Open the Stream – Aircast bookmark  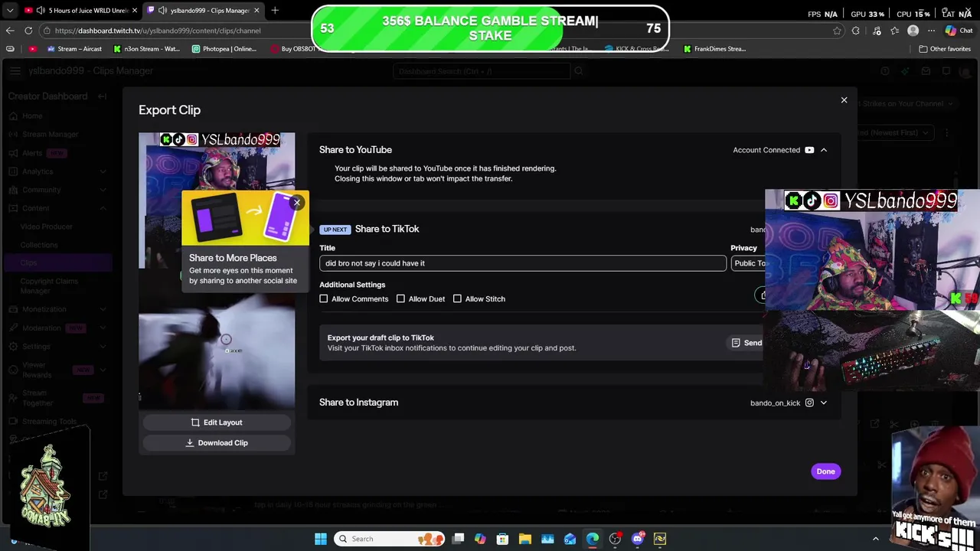coord(74,49)
